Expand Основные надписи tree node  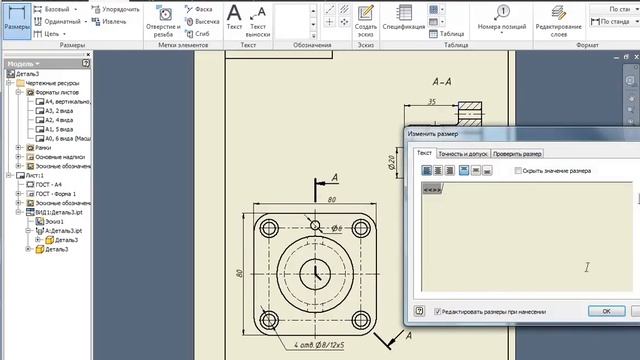pos(18,157)
